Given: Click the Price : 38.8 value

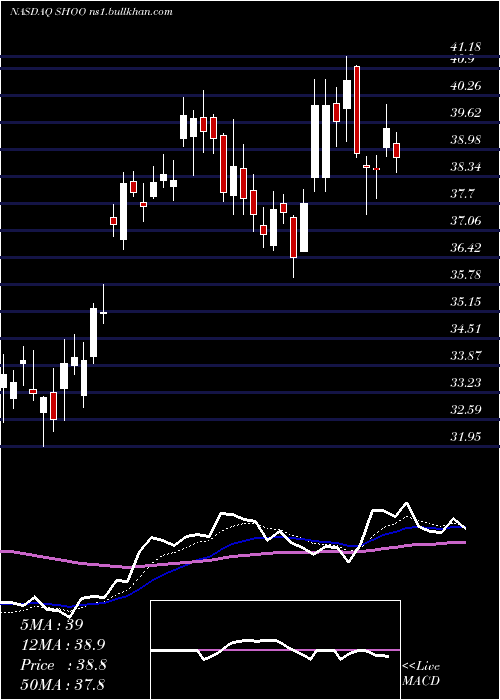Looking at the screenshot, I should 63,665.
